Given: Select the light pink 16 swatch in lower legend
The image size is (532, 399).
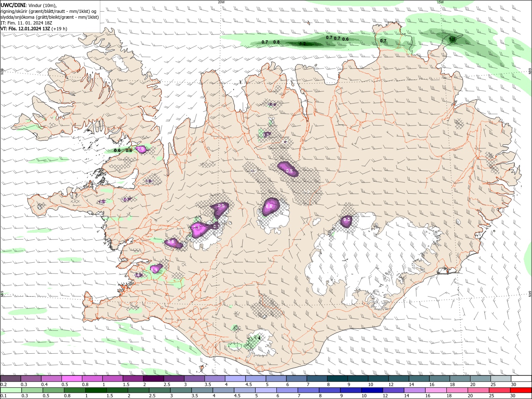Looking at the screenshot, I should point(436,390).
